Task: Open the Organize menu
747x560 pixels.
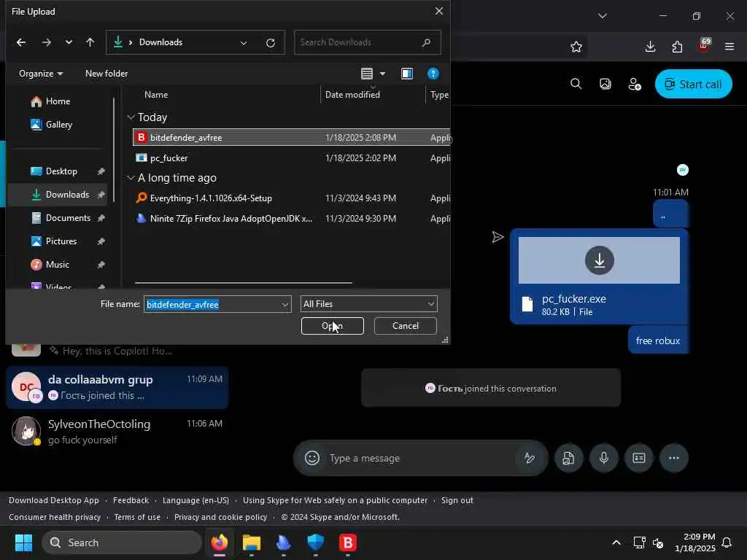Action: [x=41, y=74]
